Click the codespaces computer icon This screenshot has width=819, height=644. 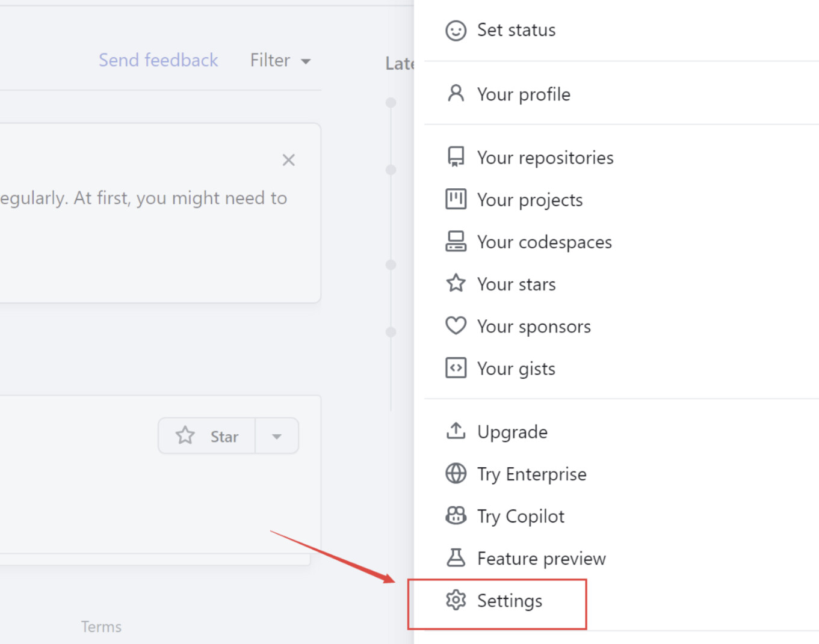coord(456,241)
